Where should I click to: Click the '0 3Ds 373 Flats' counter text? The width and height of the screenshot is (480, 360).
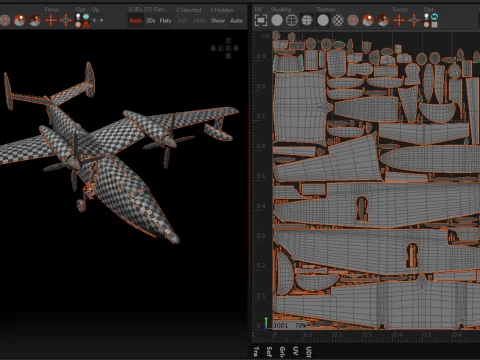point(146,9)
